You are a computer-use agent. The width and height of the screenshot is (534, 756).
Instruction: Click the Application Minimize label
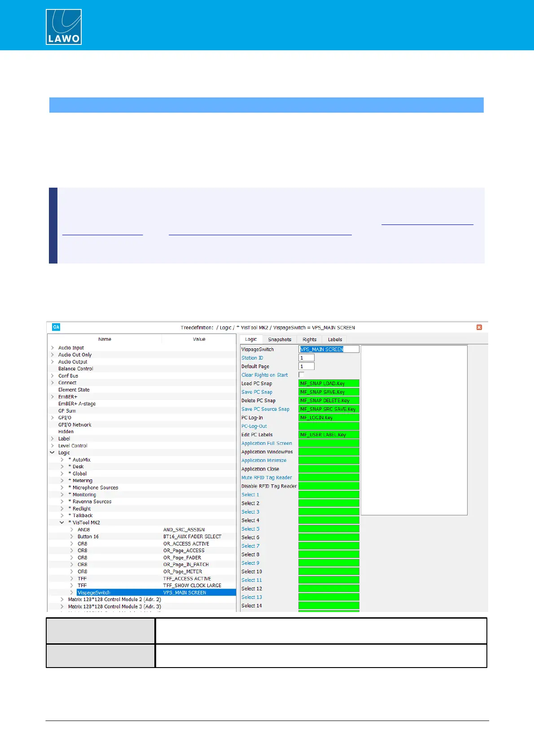point(264,460)
